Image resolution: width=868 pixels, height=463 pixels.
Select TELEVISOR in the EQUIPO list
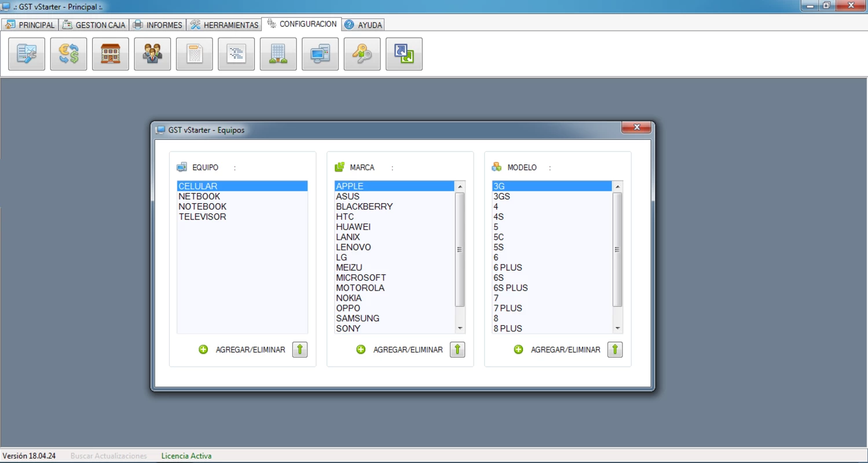(242, 217)
